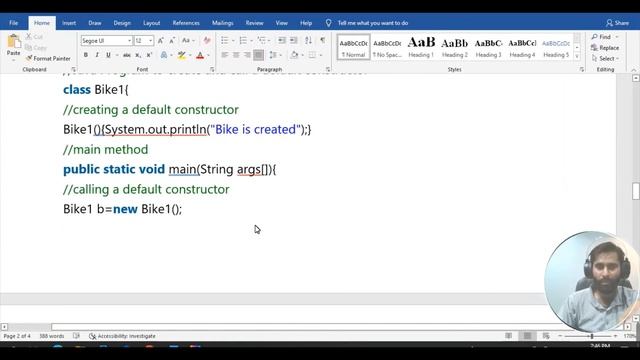Toggle italic formatting
Viewport: 640px width, 360px height.
tap(97, 55)
